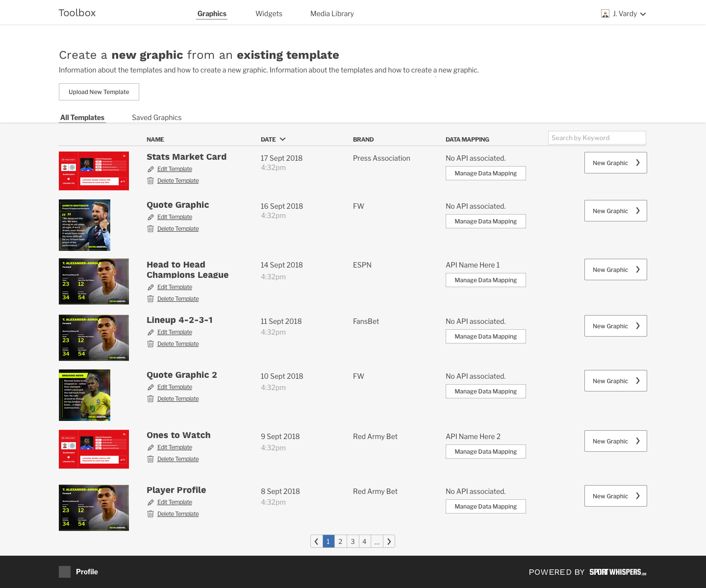Click Delete Template link for Quote Graphic
This screenshot has height=588, width=706.
click(178, 229)
